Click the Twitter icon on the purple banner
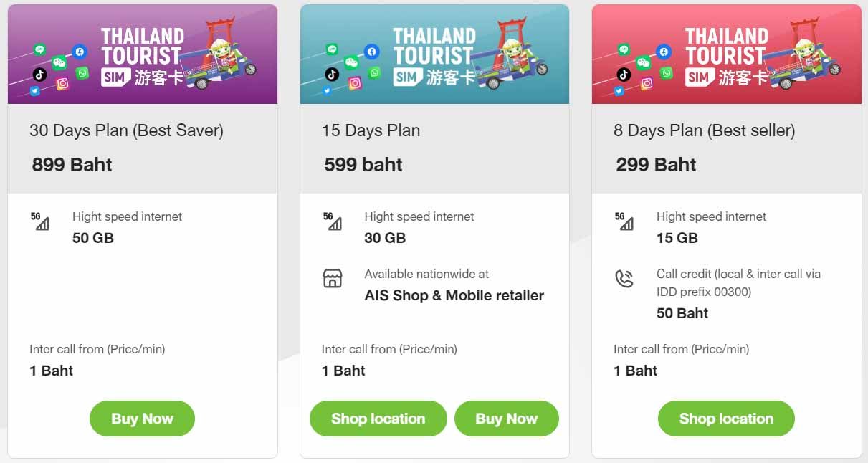 pyautogui.click(x=34, y=91)
